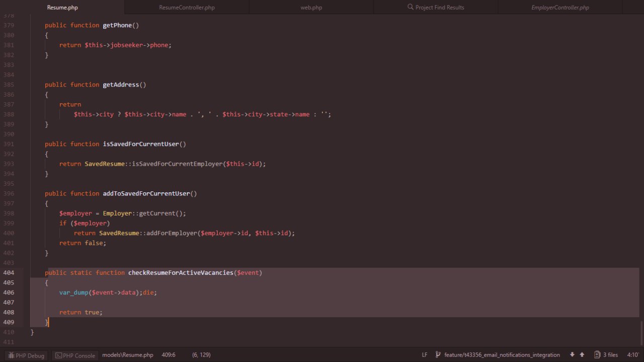This screenshot has height=362, width=644.
Task: Click line number 404 in the gutter
Action: [9, 272]
